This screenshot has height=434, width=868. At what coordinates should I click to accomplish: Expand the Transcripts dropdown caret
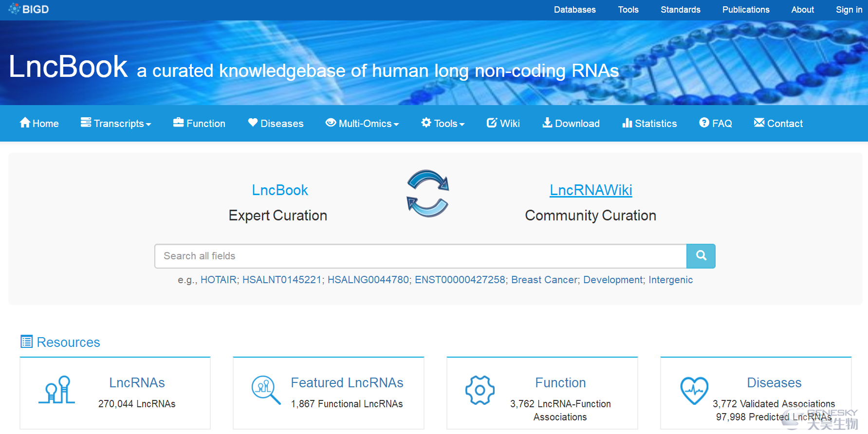tap(148, 125)
